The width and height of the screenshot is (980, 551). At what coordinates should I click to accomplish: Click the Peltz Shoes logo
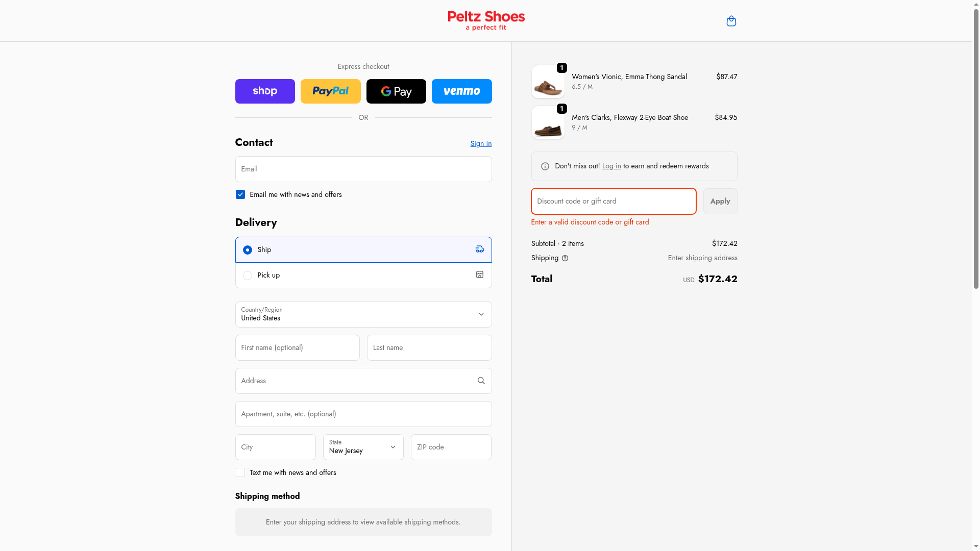[x=486, y=20]
